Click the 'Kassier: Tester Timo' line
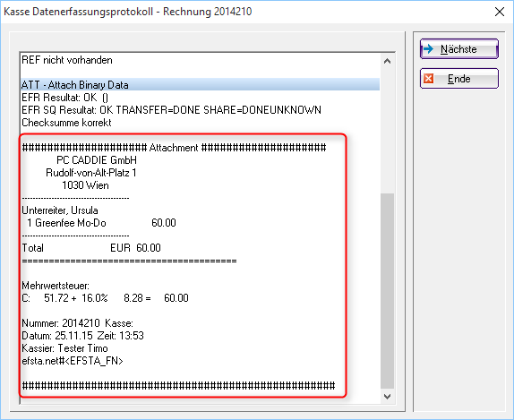The width and height of the screenshot is (514, 420). point(64,347)
